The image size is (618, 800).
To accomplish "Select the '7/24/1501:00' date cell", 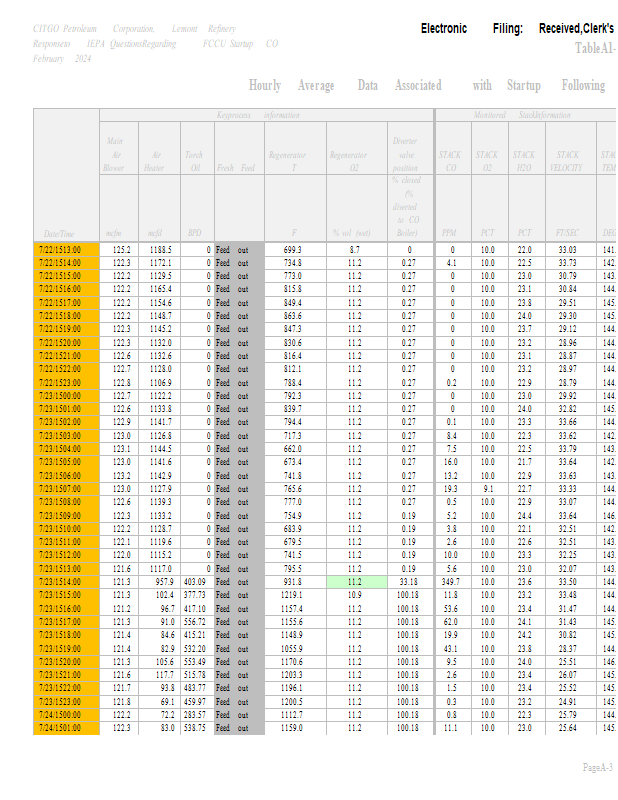I will tap(66, 728).
